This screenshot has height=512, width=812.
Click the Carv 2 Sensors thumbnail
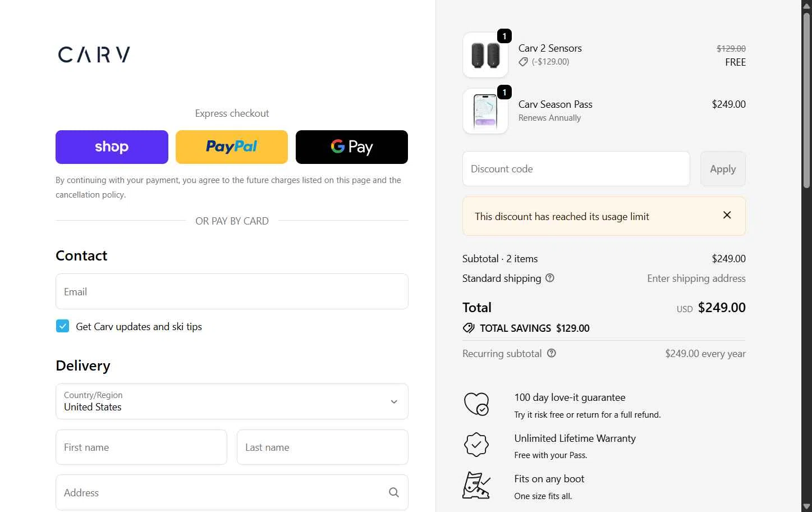(485, 55)
